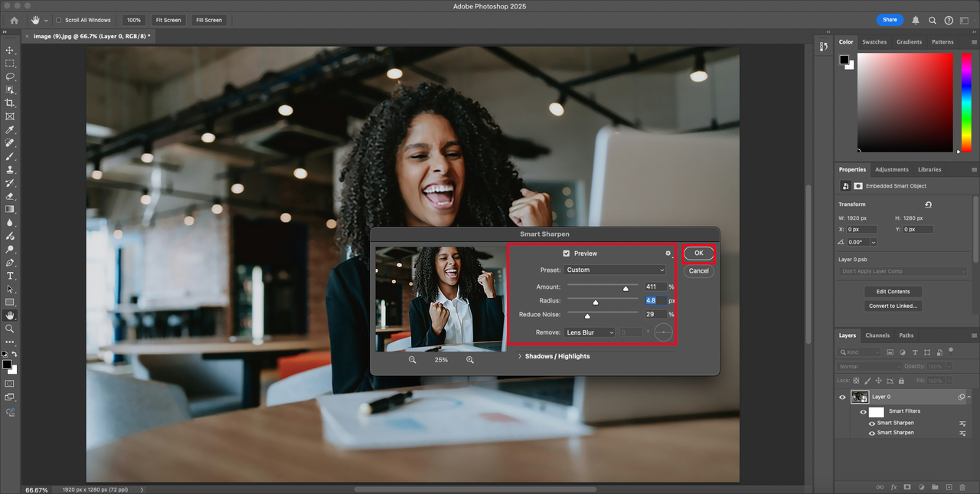The image size is (980, 494).
Task: Enable Scroll All Windows checkbox
Action: [59, 20]
